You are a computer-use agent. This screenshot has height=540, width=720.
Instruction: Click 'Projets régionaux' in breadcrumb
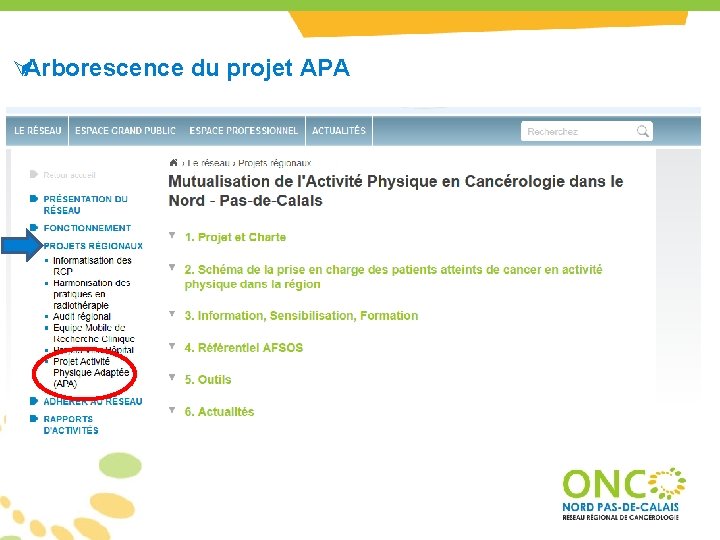pos(275,163)
